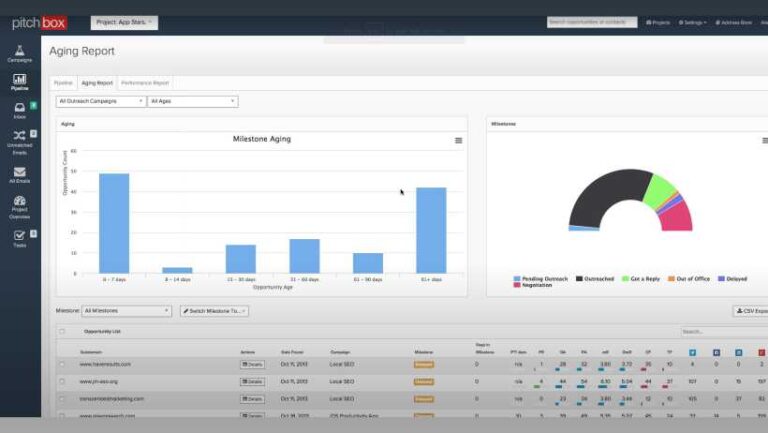Open the Tasks checklist icon
Viewport: 768px width, 433px height.
click(x=20, y=238)
